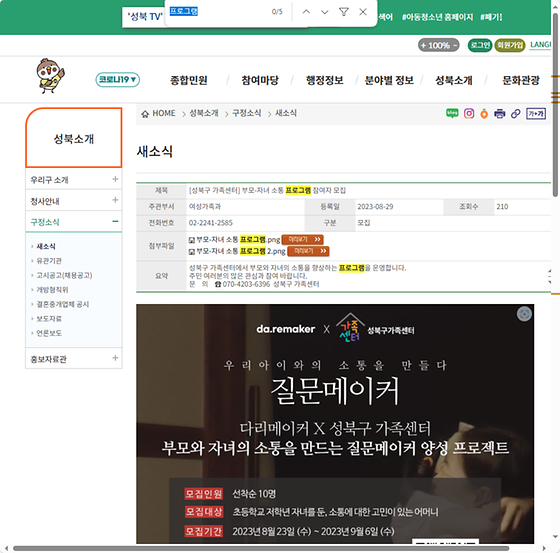Click the image search icon on the poster
Screen dimensions: 560x553
click(x=524, y=314)
